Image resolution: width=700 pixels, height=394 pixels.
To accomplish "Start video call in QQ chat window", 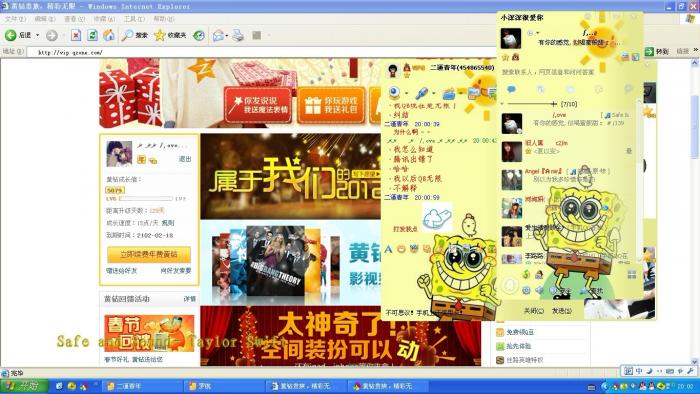I will click(394, 92).
